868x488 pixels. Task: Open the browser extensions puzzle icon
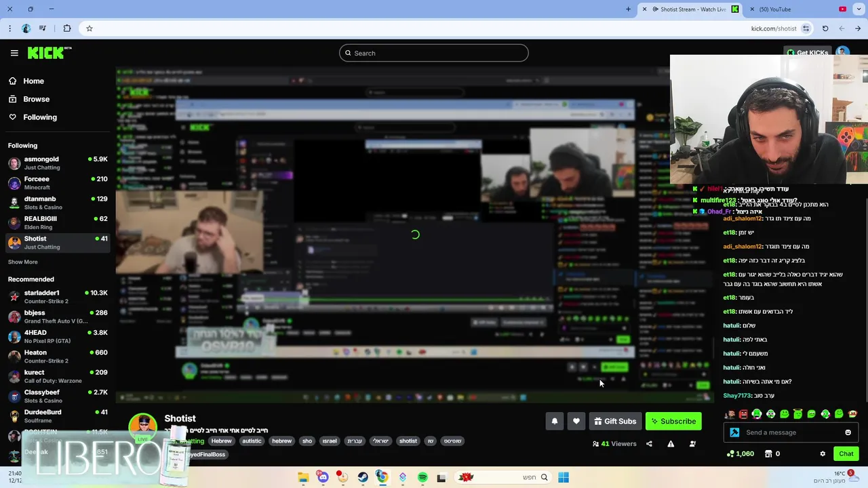[66, 28]
